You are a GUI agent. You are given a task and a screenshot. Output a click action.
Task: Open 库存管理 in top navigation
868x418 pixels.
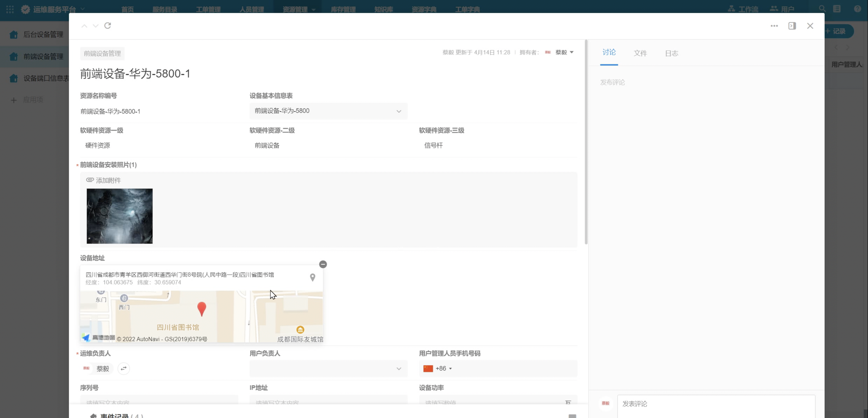[343, 9]
